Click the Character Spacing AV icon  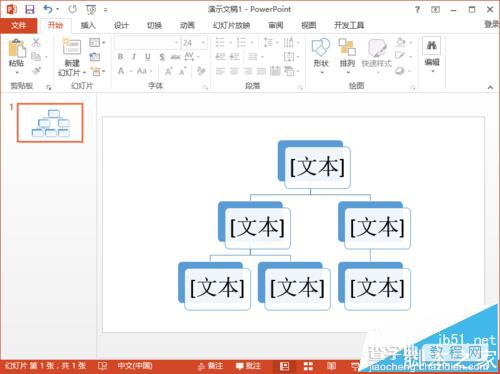click(189, 57)
